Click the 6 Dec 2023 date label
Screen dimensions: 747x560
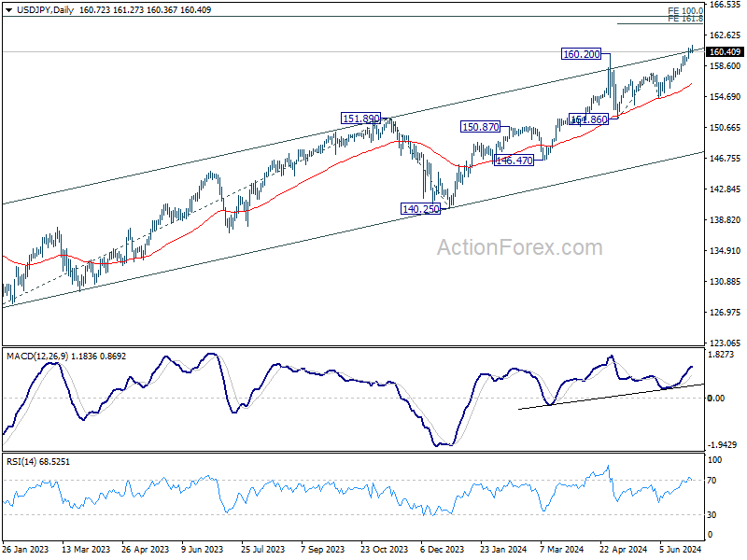pyautogui.click(x=442, y=549)
